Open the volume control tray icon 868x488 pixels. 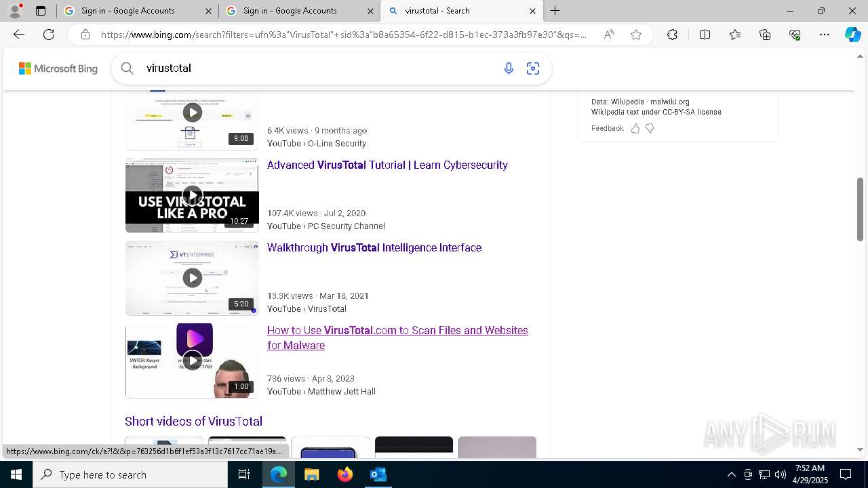coord(781,474)
